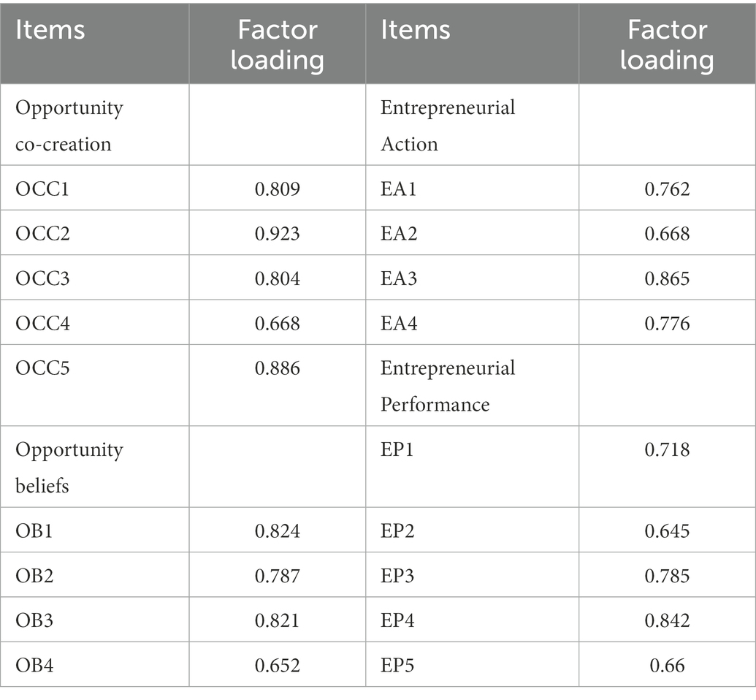The height and width of the screenshot is (700, 756).
Task: Click the OCC3 row label
Action: point(42,278)
